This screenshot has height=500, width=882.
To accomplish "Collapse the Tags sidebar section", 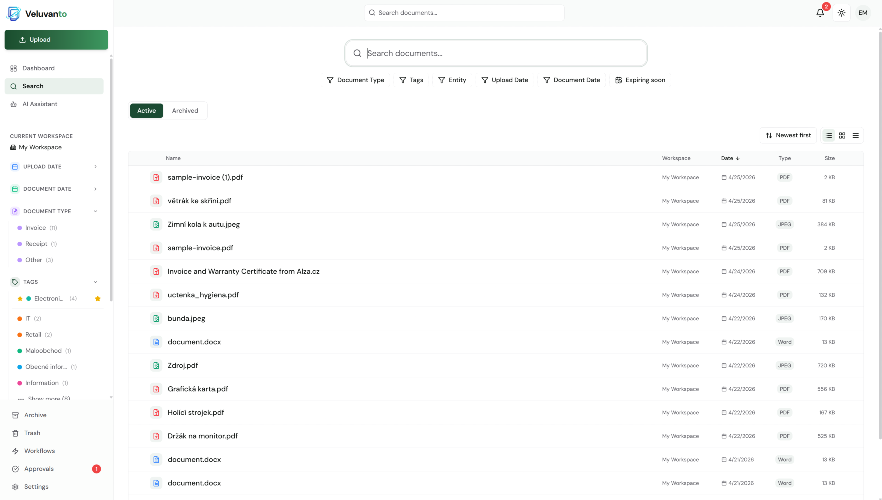I will point(55,282).
